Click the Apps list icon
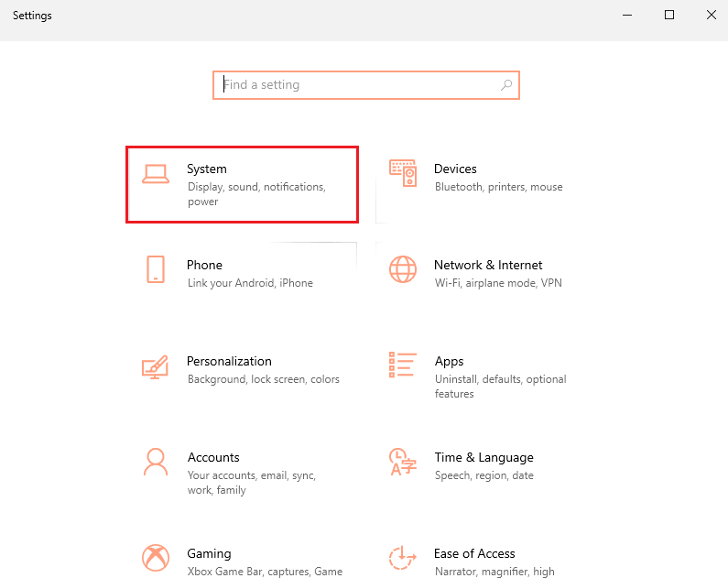 click(403, 365)
